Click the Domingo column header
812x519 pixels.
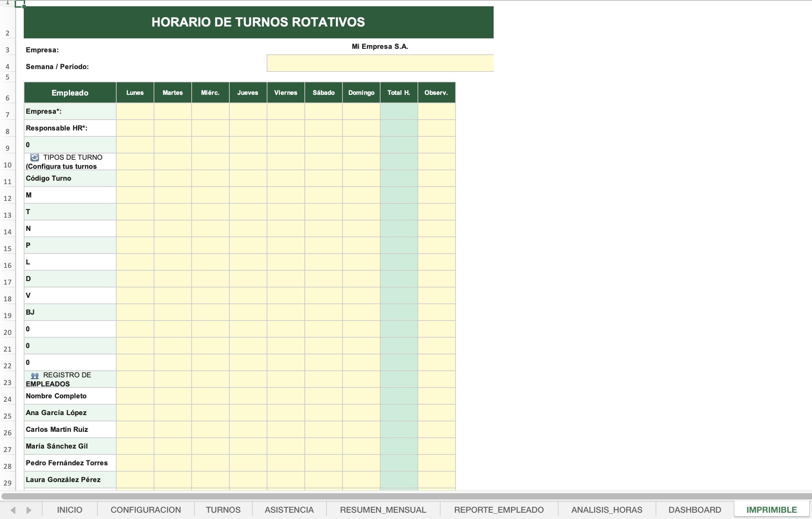pyautogui.click(x=361, y=92)
